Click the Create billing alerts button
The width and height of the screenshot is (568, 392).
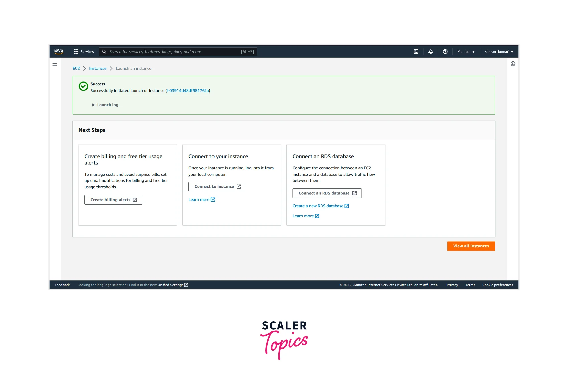pyautogui.click(x=113, y=200)
